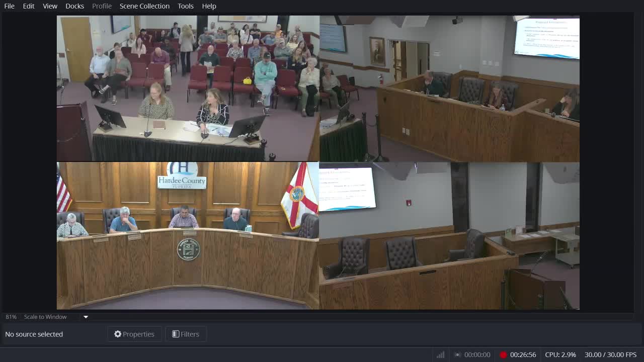
Task: Click the red recording indicator icon
Action: (x=503, y=354)
